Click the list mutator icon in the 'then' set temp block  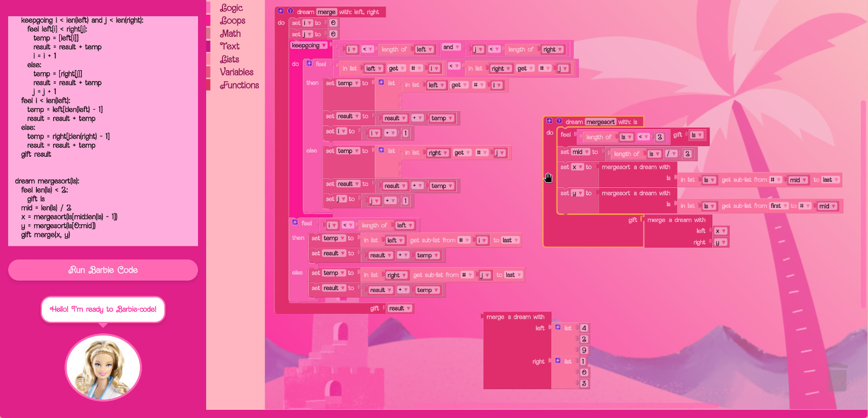[x=381, y=83]
